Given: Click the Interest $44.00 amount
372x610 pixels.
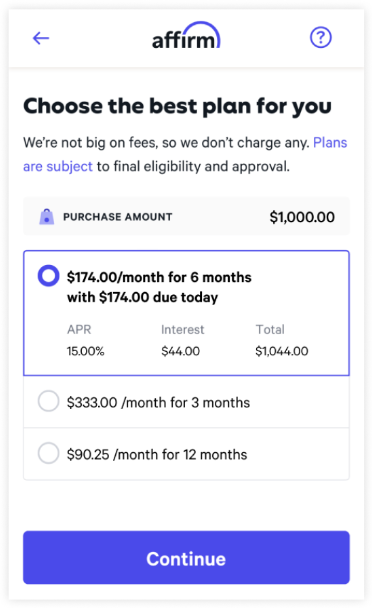Looking at the screenshot, I should coord(181,351).
